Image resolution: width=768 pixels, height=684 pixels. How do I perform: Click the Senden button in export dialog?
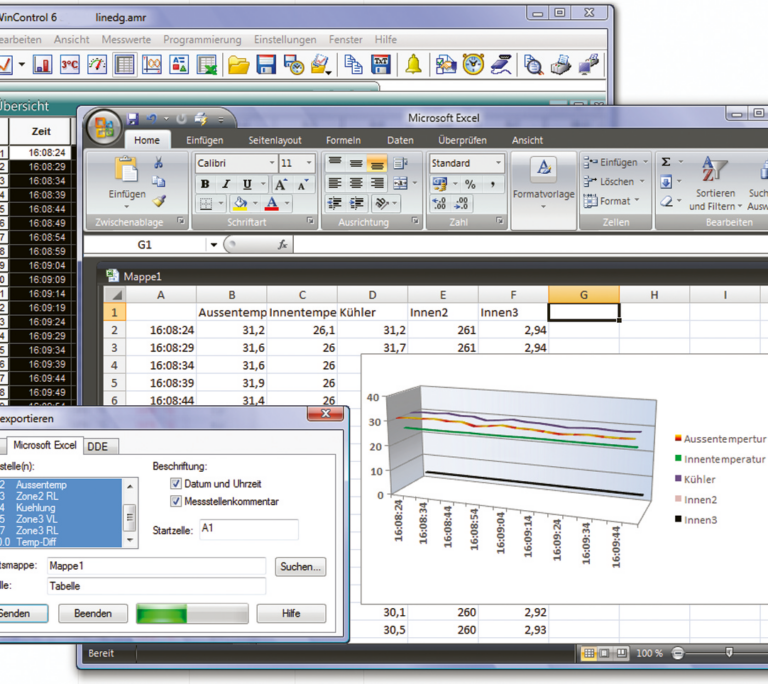tap(17, 613)
